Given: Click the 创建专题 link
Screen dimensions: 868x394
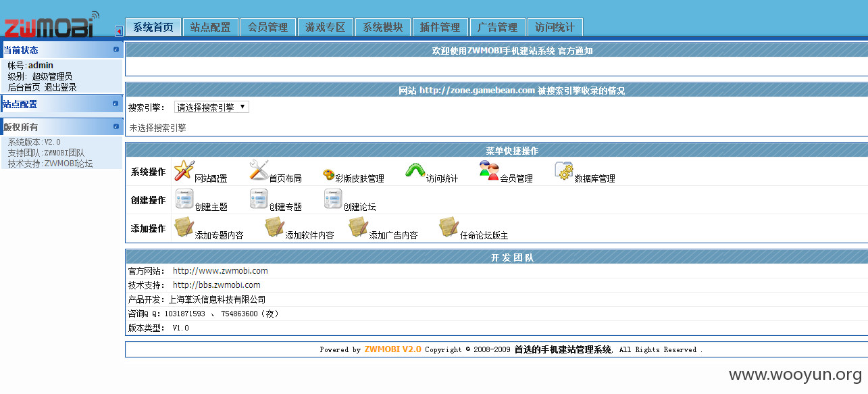Looking at the screenshot, I should point(285,207).
